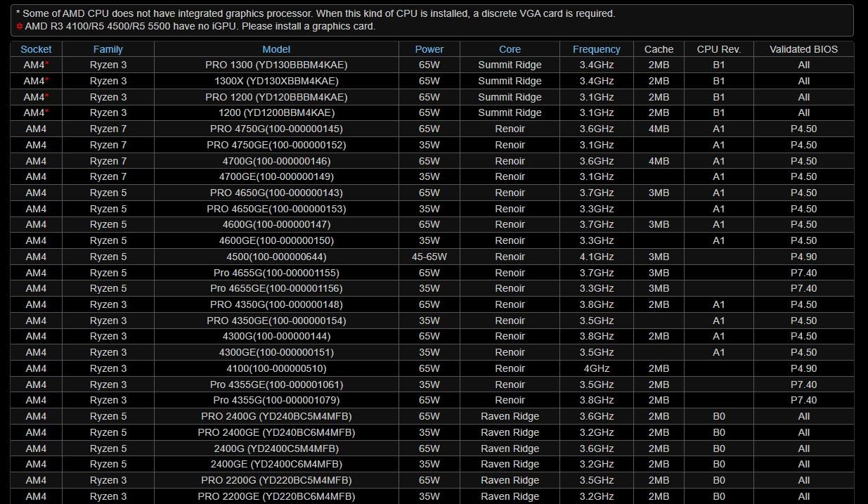This screenshot has height=504, width=868.
Task: Sort by the Family column header
Action: [x=108, y=49]
